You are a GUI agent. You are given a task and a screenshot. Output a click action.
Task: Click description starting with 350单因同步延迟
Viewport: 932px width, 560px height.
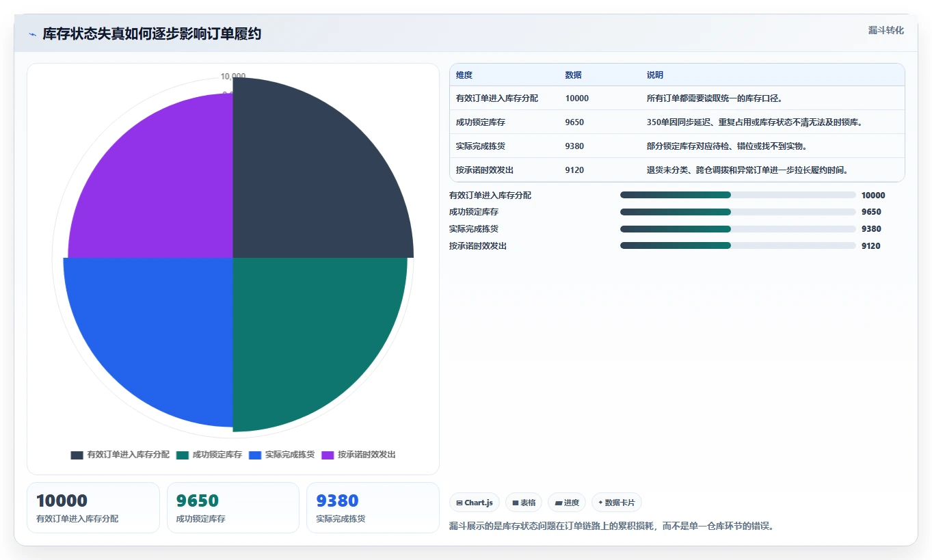pyautogui.click(x=754, y=122)
